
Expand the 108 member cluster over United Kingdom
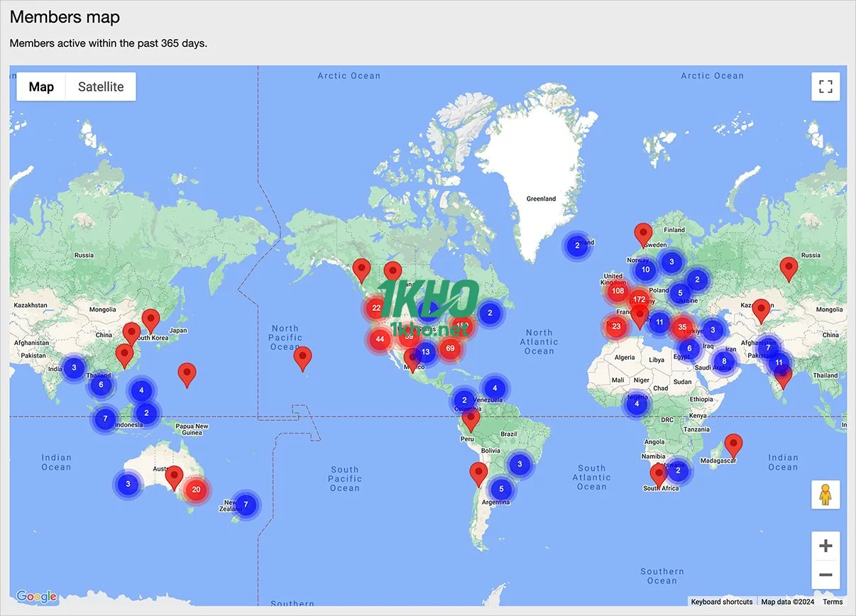pos(618,291)
